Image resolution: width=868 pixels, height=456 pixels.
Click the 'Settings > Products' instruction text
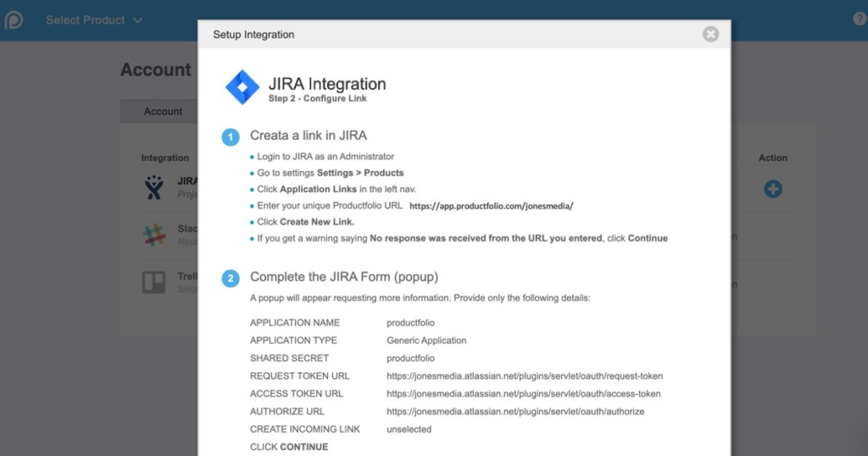pyautogui.click(x=360, y=173)
